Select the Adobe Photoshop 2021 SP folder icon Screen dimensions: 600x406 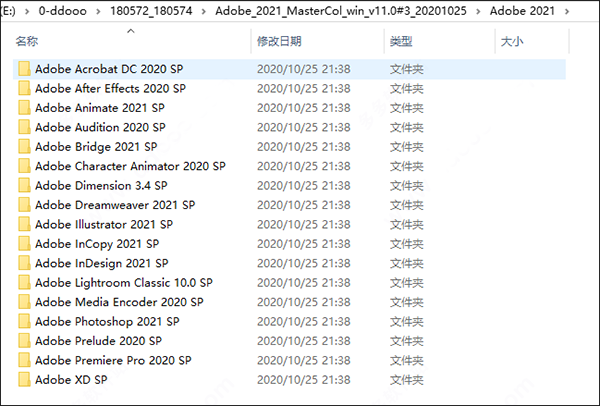[24, 321]
